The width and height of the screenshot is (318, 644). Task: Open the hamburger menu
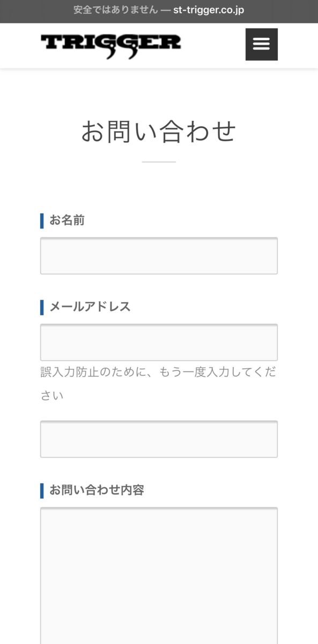point(262,44)
